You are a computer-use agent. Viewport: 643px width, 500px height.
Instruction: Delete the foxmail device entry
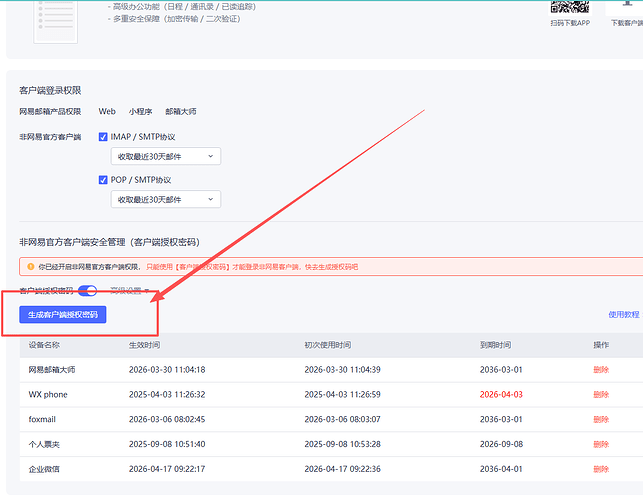click(x=601, y=419)
